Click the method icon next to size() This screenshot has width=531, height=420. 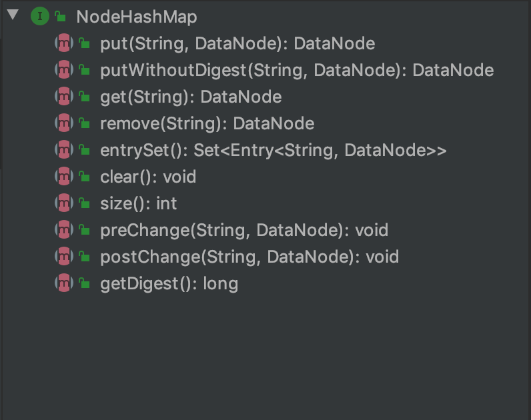coord(63,203)
